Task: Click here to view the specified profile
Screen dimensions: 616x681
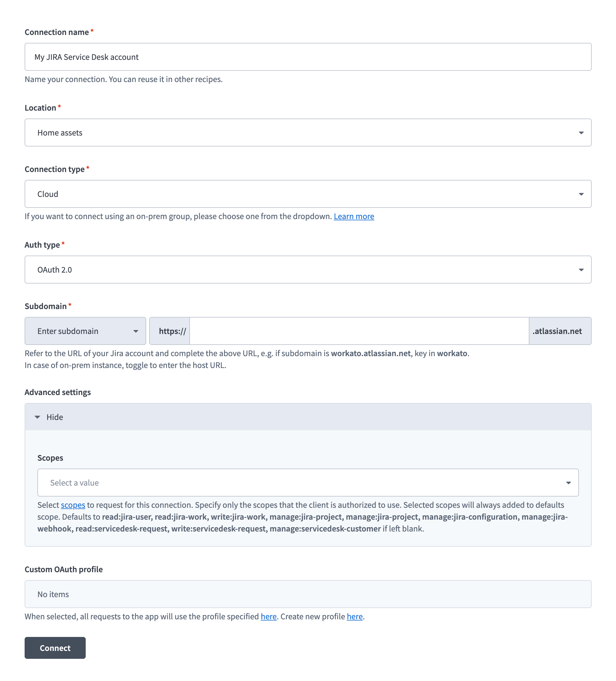Action: (268, 616)
